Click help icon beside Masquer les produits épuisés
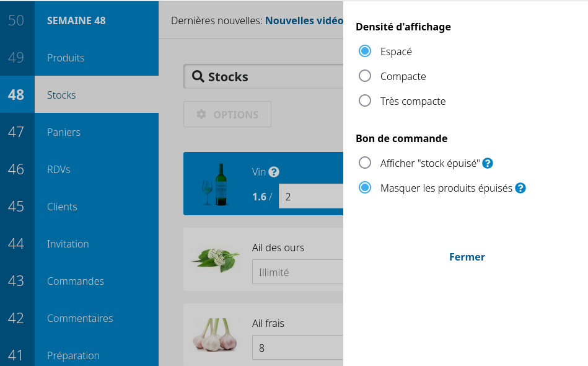 [520, 188]
